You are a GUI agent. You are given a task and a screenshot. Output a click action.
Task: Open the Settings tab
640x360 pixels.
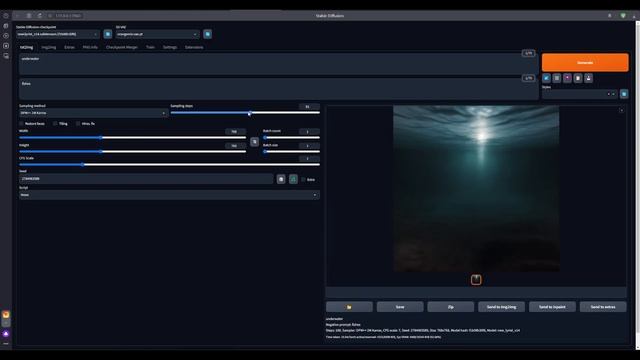click(x=170, y=47)
